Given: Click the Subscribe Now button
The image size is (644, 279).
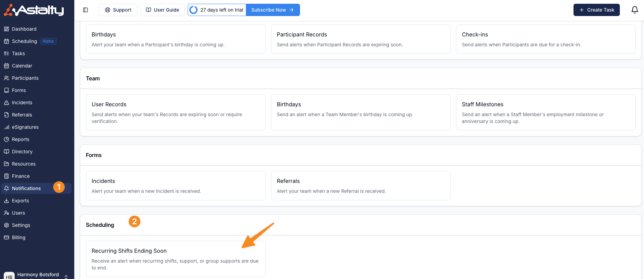Looking at the screenshot, I should click(272, 10).
